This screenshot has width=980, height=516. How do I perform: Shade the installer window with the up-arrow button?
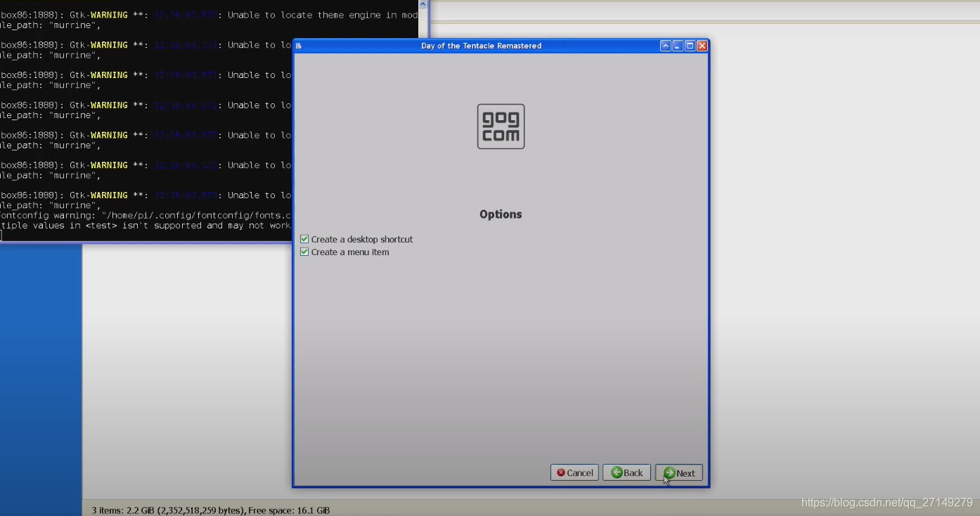(x=666, y=46)
